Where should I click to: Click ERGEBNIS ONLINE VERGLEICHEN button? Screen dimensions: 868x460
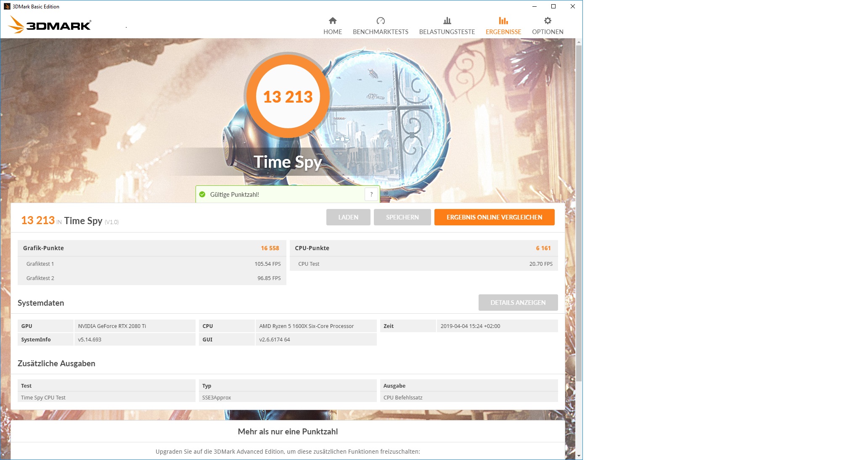click(x=494, y=217)
